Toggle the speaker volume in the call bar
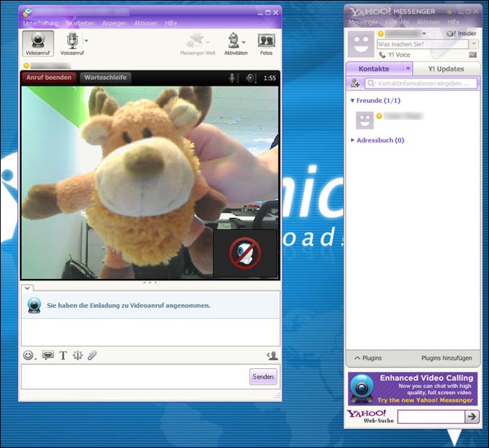Viewport: 489px width, 448px height. (x=251, y=78)
